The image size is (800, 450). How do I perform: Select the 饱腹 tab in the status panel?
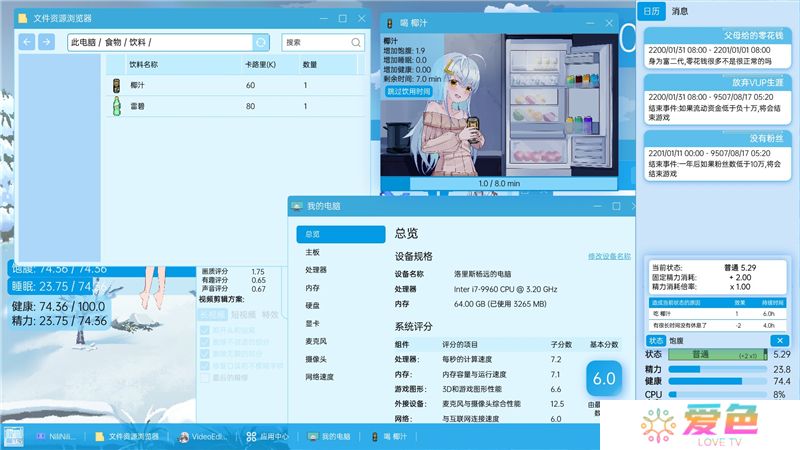(x=677, y=341)
